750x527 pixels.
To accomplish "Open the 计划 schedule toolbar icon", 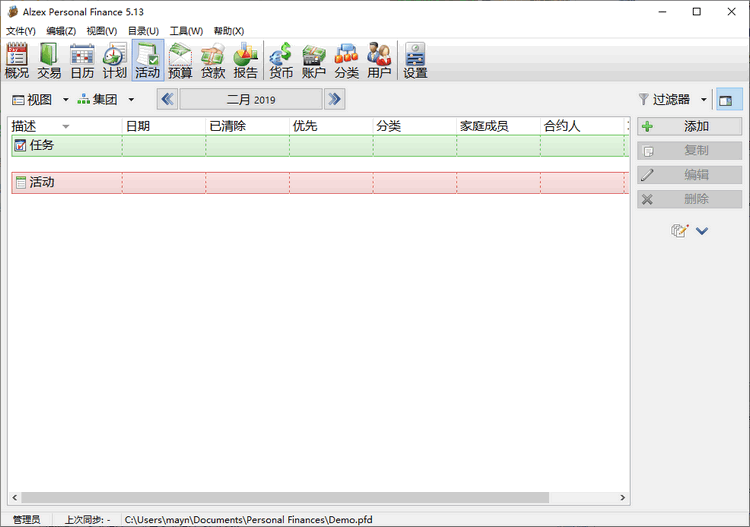I will tap(115, 60).
